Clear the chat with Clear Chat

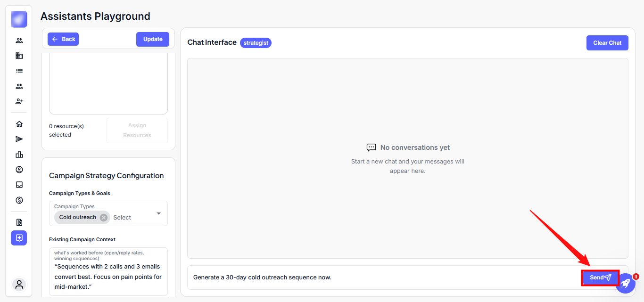[x=607, y=43]
